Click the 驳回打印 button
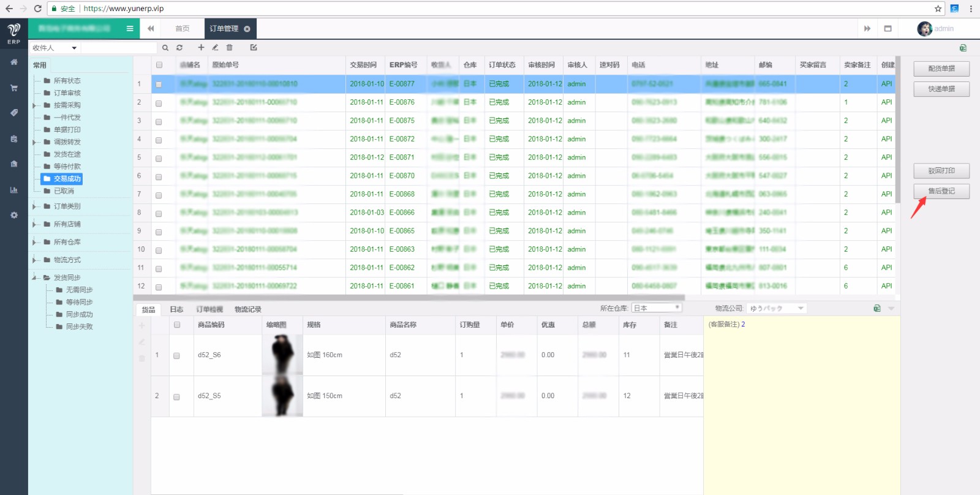Image resolution: width=980 pixels, height=495 pixels. (x=941, y=171)
